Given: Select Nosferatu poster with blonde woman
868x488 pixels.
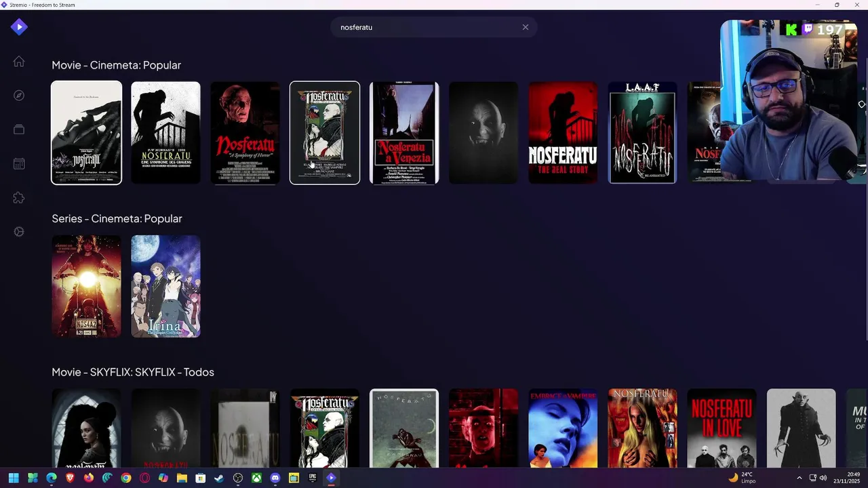Looking at the screenshot, I should [x=642, y=428].
